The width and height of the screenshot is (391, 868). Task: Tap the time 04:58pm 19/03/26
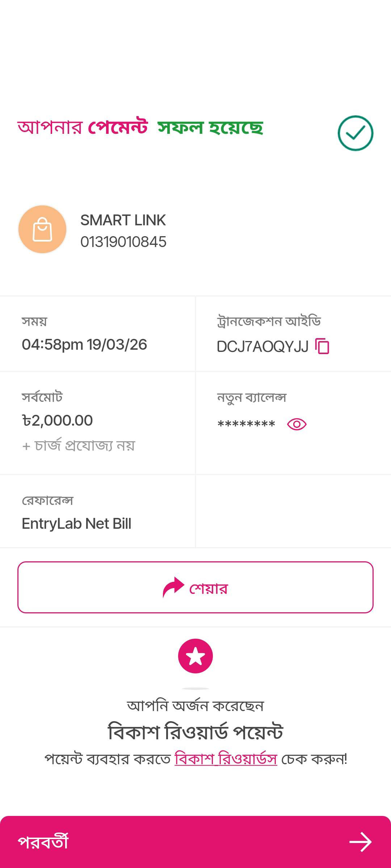click(x=84, y=345)
